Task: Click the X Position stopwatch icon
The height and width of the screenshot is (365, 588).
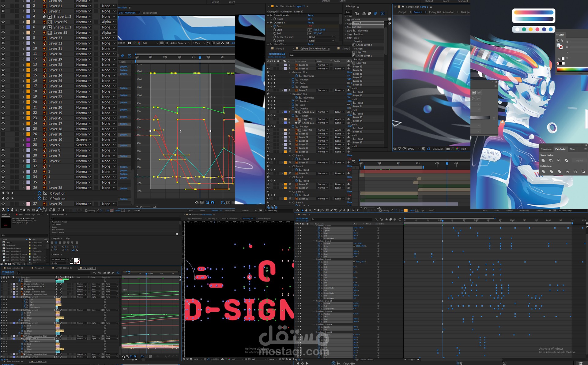Action: click(x=40, y=193)
